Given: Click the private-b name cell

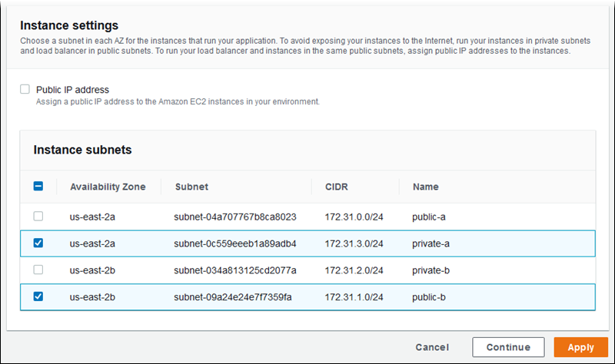Looking at the screenshot, I should coord(430,270).
